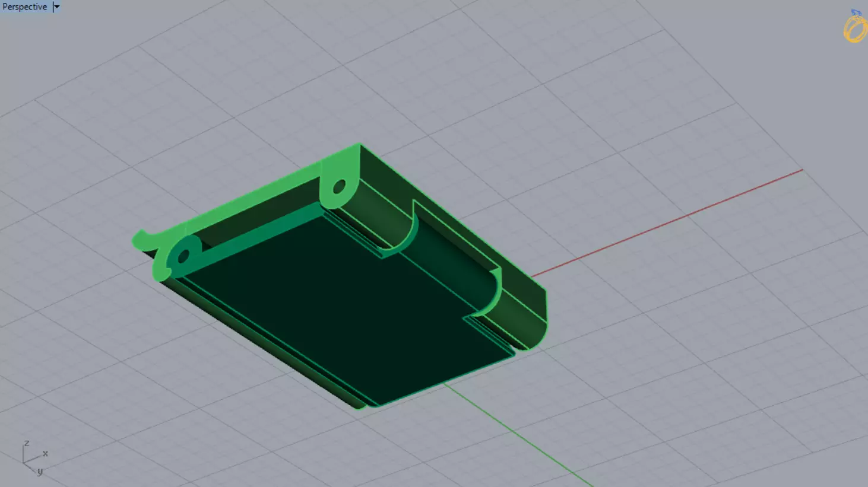Viewport: 868px width, 487px height.
Task: Click the XYZ world axes icon
Action: pos(34,458)
